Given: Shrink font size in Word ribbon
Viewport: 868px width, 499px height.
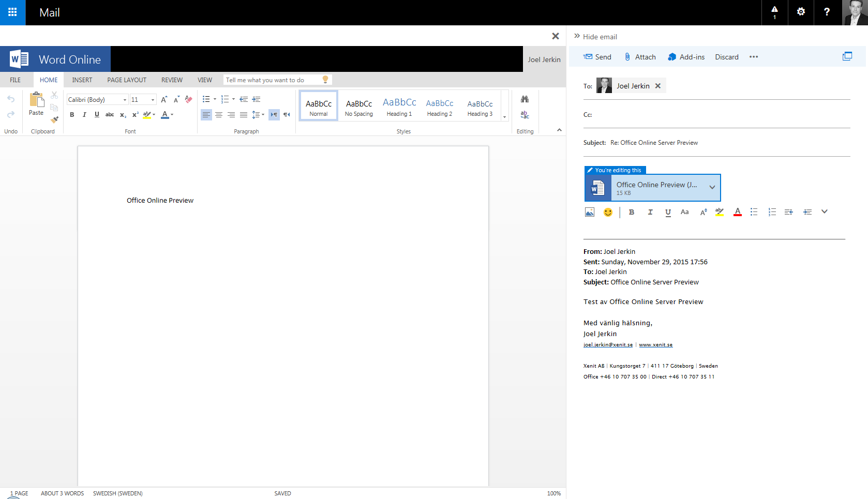Looking at the screenshot, I should pos(176,99).
